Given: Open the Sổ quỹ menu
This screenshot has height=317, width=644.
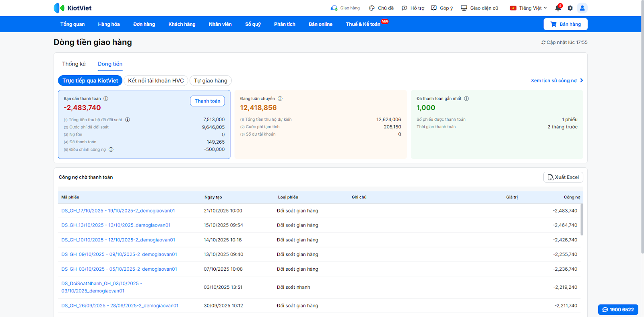Looking at the screenshot, I should (253, 24).
